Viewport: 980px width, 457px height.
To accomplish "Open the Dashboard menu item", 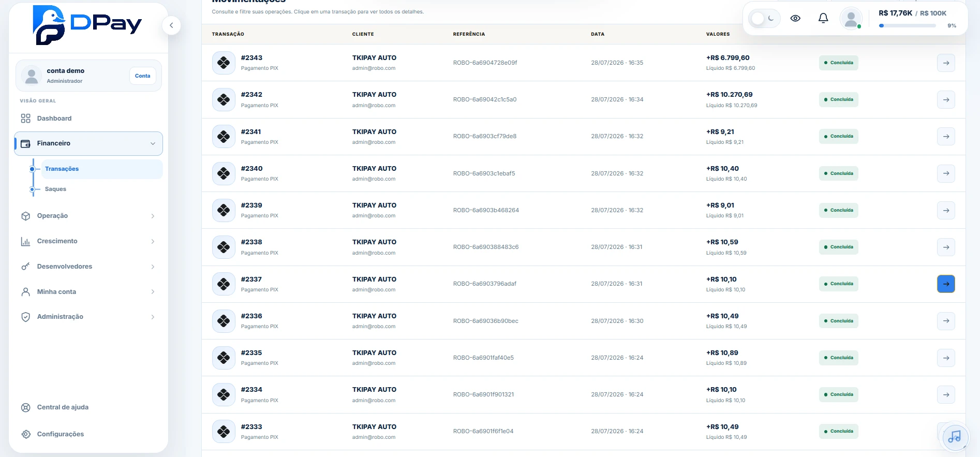I will pyautogui.click(x=88, y=119).
